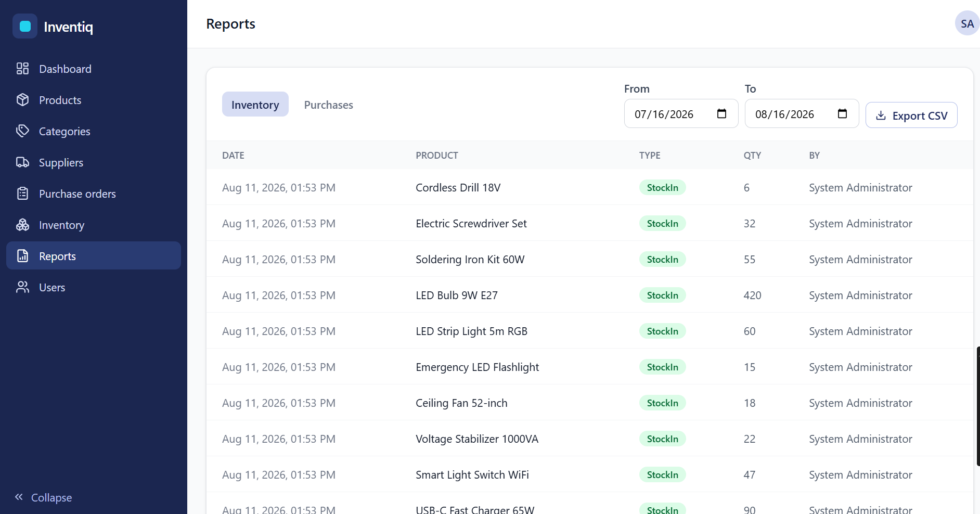Click the TYPE column header
This screenshot has height=514, width=980.
point(650,155)
